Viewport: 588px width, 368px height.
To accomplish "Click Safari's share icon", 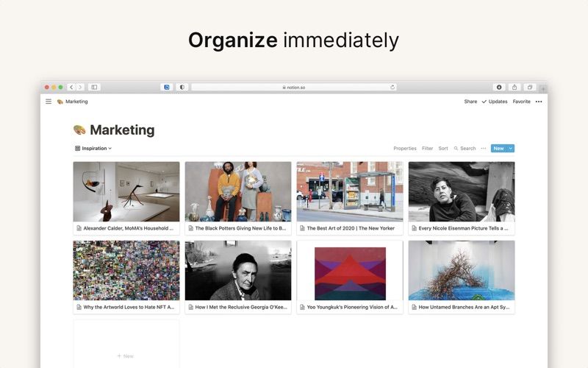I will click(x=514, y=87).
